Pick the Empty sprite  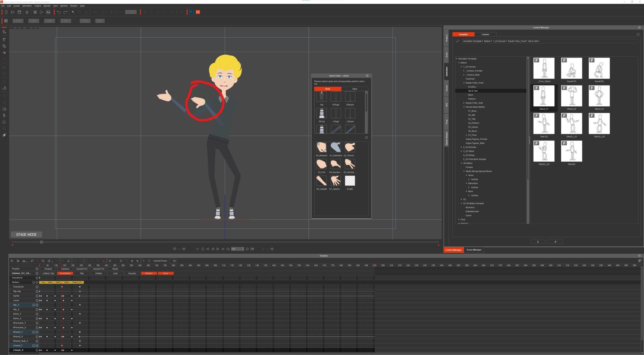350,181
